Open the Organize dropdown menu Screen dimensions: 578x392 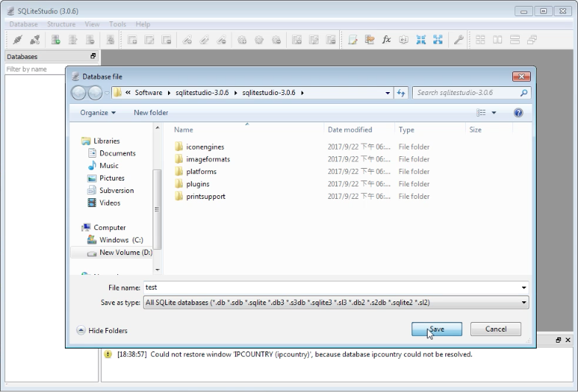97,113
